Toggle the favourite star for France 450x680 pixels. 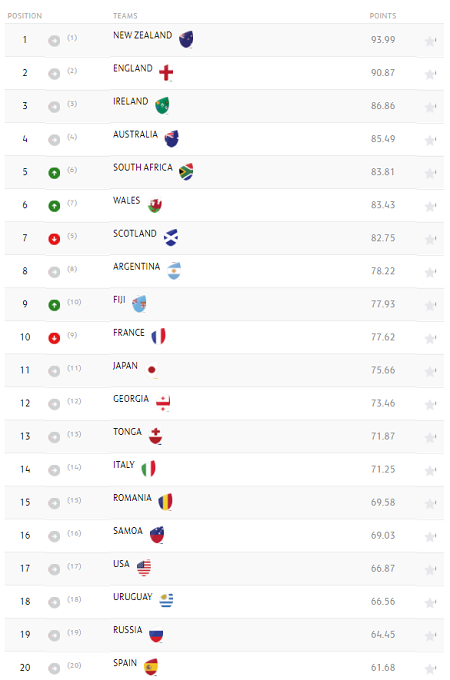coord(430,338)
